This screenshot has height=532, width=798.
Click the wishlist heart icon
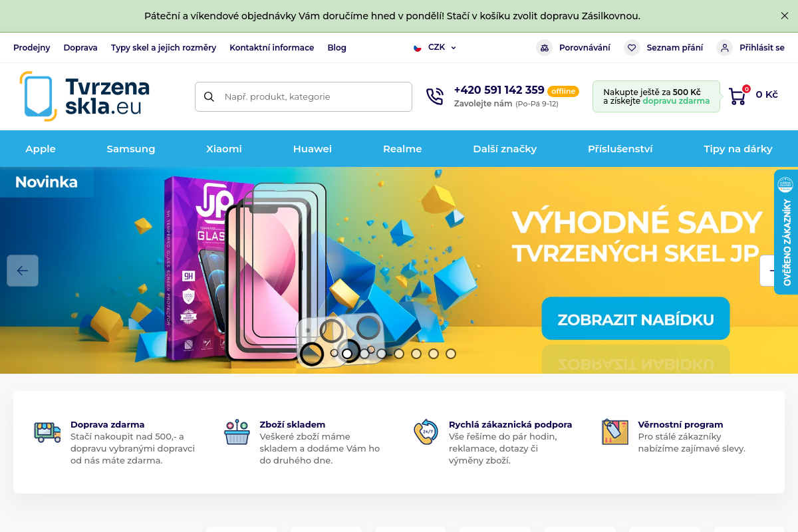(x=632, y=48)
